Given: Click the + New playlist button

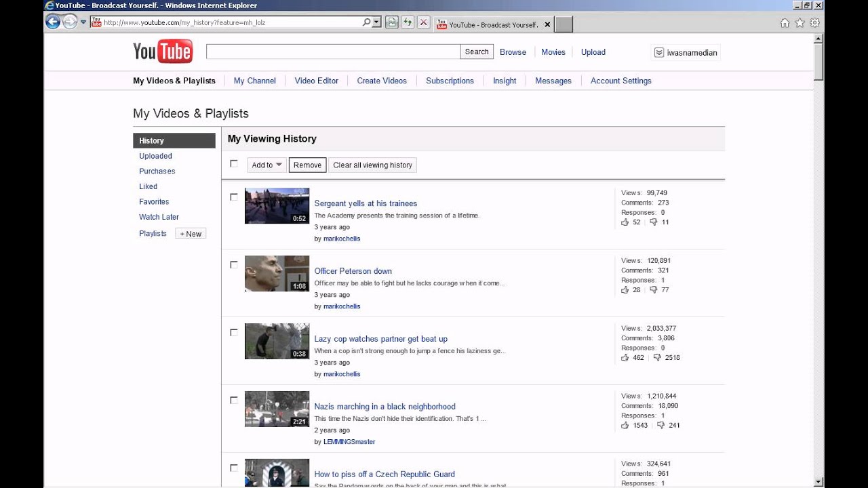Looking at the screenshot, I should click(191, 234).
